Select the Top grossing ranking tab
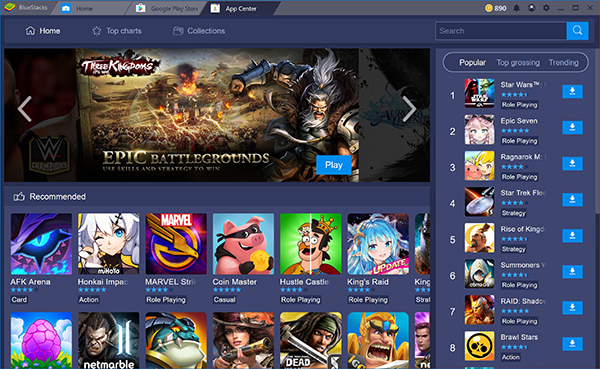This screenshot has width=600, height=369. tap(518, 62)
